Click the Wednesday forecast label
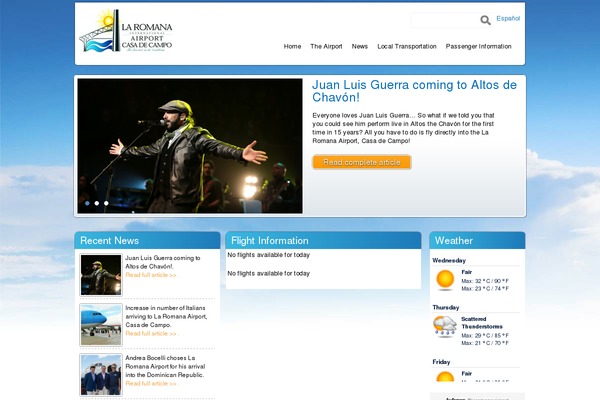 pyautogui.click(x=449, y=261)
